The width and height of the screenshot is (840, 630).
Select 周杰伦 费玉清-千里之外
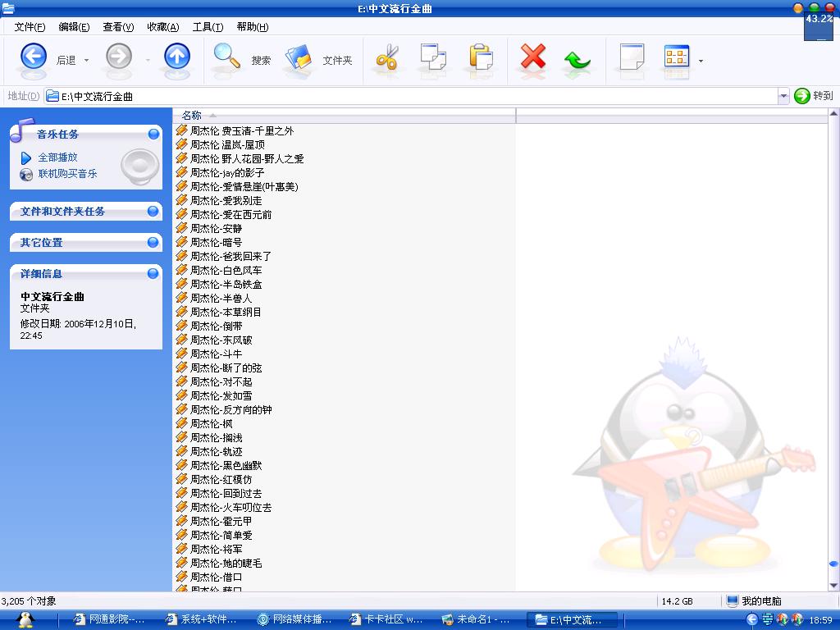point(242,130)
